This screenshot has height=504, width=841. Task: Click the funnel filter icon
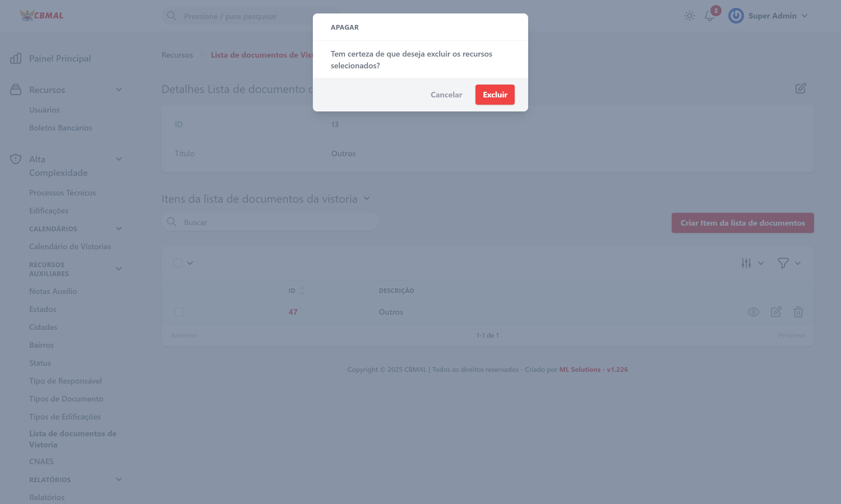783,263
